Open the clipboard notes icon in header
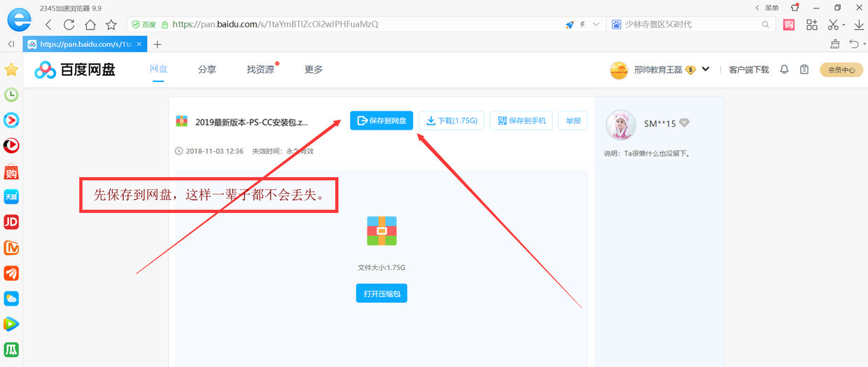This screenshot has height=367, width=868. point(804,69)
